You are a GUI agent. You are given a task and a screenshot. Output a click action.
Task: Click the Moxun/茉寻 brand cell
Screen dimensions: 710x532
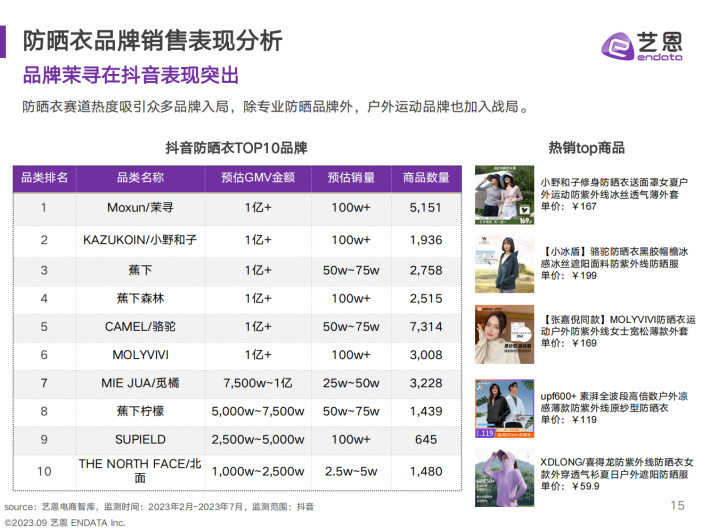coord(139,208)
